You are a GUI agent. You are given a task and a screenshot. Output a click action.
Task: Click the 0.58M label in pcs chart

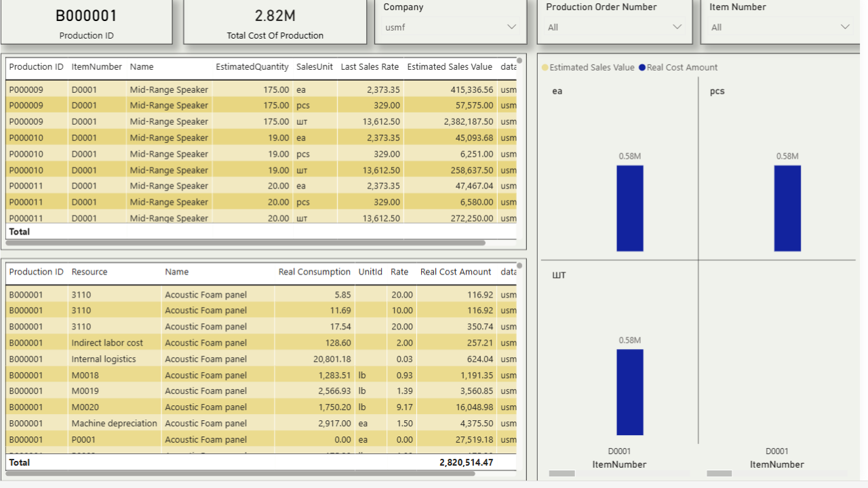point(787,157)
